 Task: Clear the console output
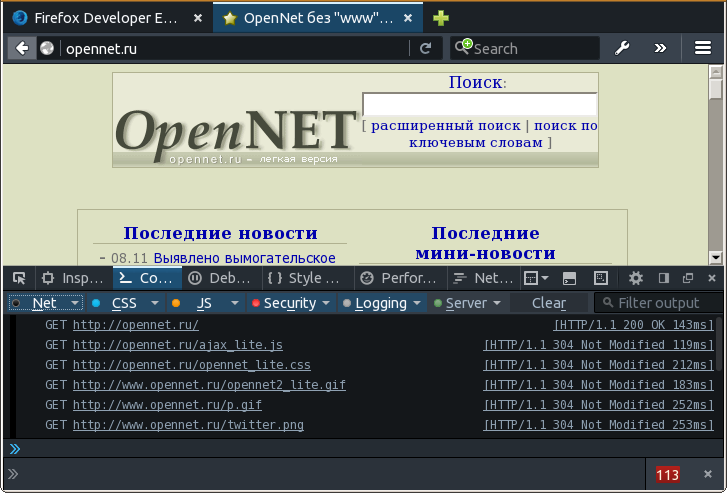click(549, 303)
